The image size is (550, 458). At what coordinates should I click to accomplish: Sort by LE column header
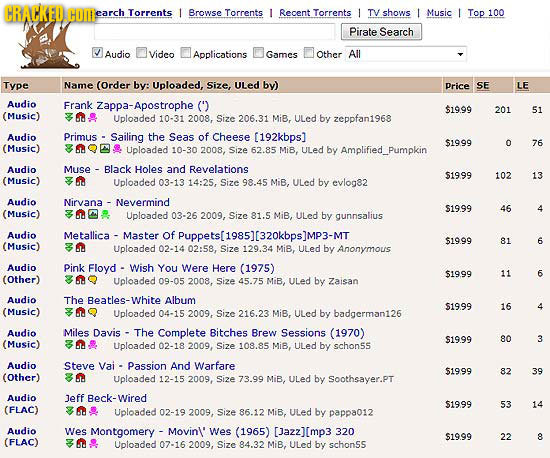523,86
